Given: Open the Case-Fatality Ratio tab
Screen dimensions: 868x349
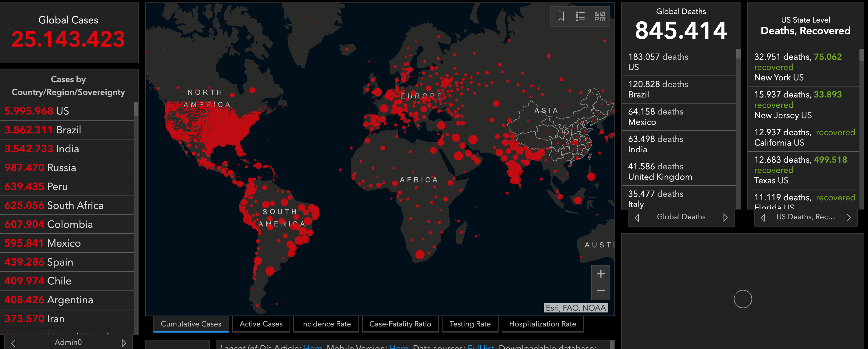Looking at the screenshot, I should (x=400, y=324).
